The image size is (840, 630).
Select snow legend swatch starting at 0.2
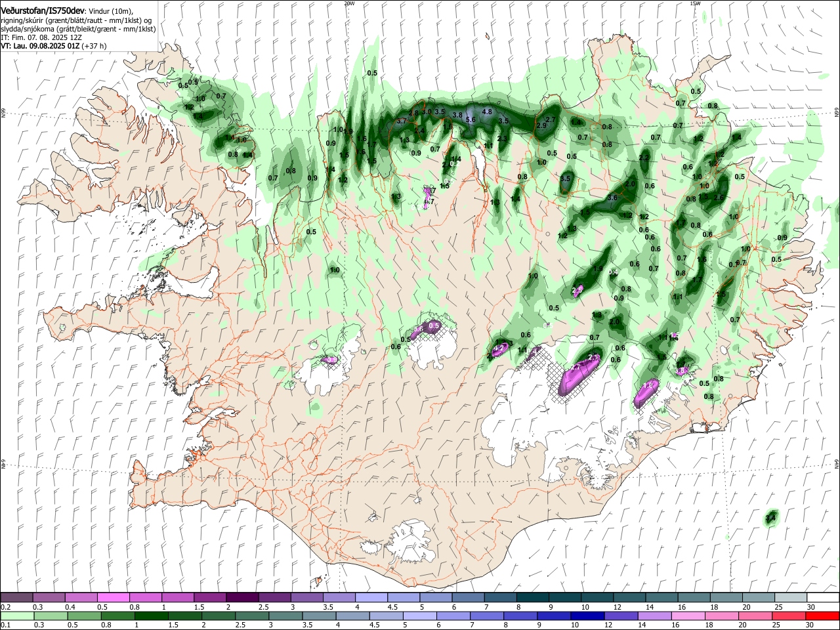pyautogui.click(x=17, y=597)
